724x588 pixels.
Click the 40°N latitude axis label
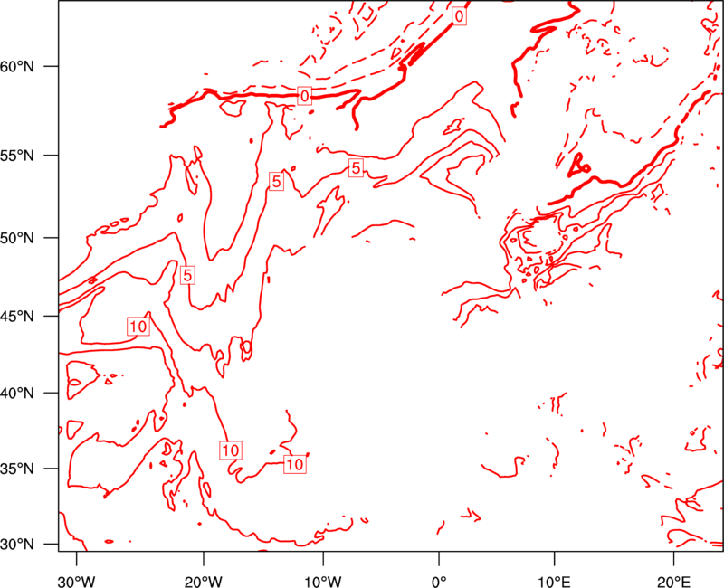coord(17,394)
